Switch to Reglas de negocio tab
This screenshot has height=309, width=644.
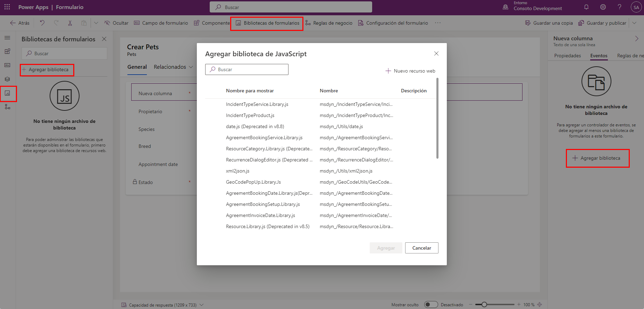coord(630,56)
